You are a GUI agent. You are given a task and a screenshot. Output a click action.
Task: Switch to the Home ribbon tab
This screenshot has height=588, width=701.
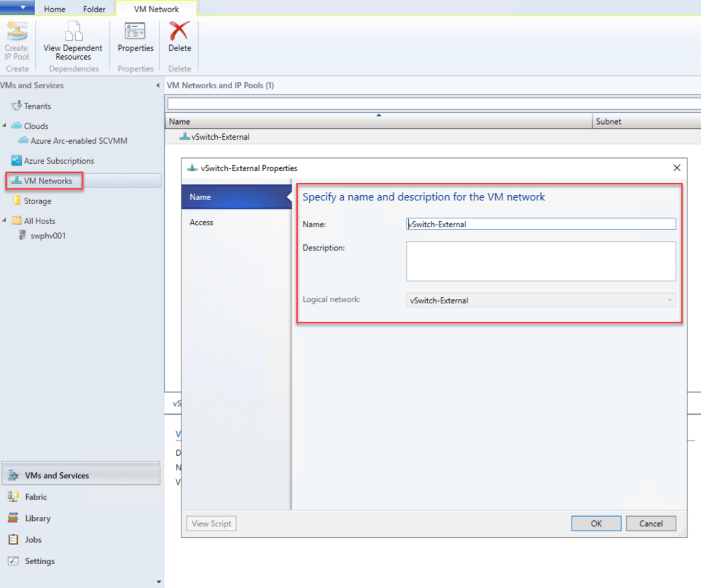pyautogui.click(x=55, y=10)
